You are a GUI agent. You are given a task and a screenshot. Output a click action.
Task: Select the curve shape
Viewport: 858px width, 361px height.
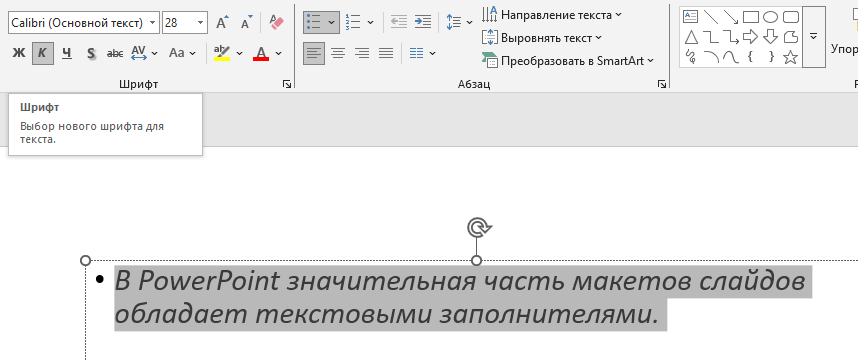[x=731, y=57]
